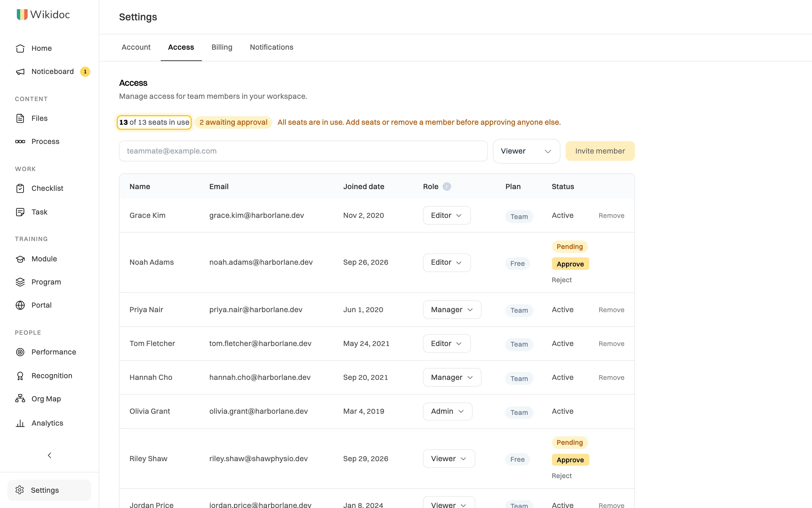Approve Riley Shaw's pending request

(570, 460)
